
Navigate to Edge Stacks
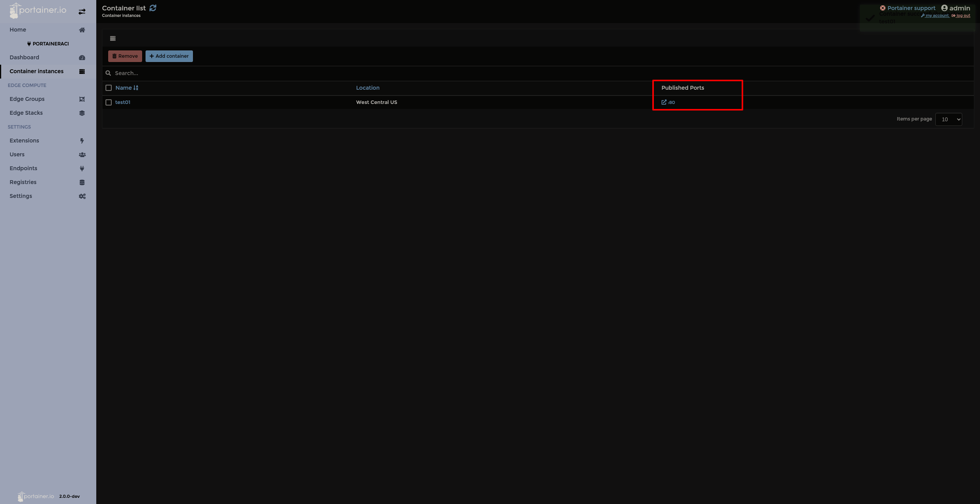26,113
